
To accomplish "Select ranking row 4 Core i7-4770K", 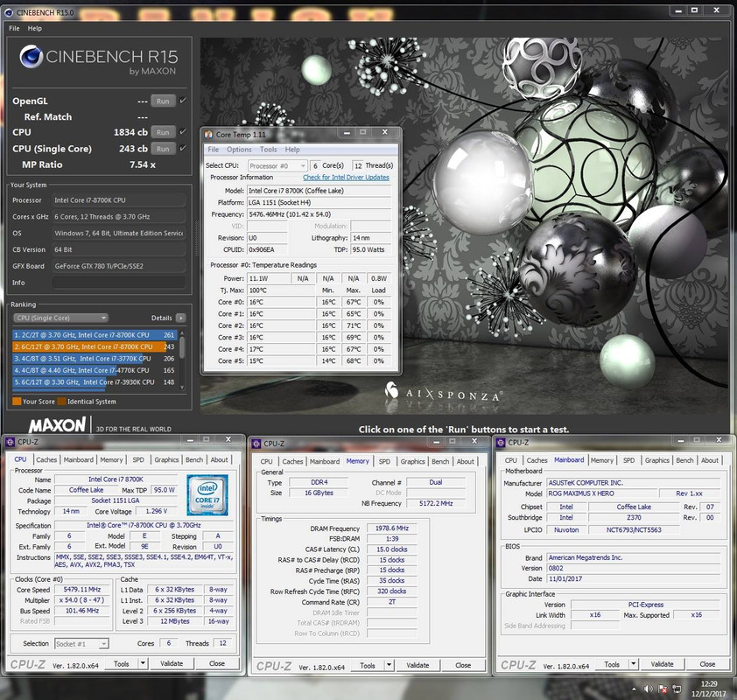I will click(94, 370).
